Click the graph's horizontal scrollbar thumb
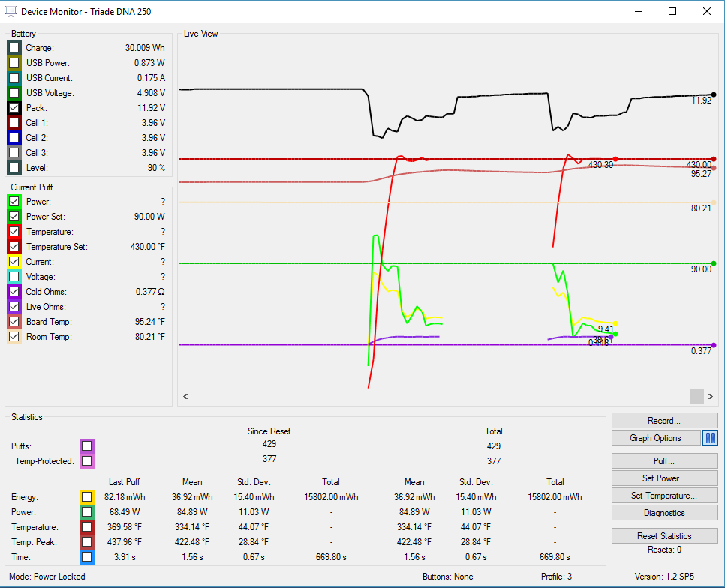This screenshot has width=725, height=588. click(696, 397)
